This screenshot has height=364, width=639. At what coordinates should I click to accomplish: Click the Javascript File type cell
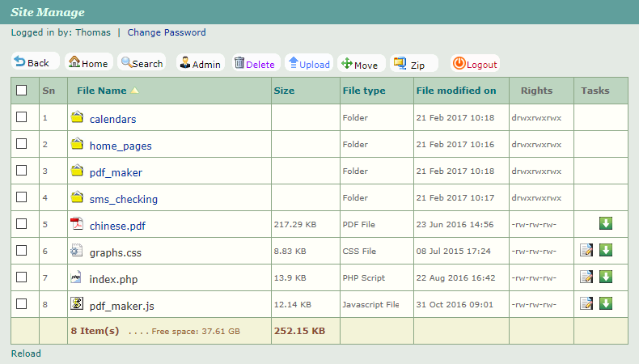pos(370,304)
